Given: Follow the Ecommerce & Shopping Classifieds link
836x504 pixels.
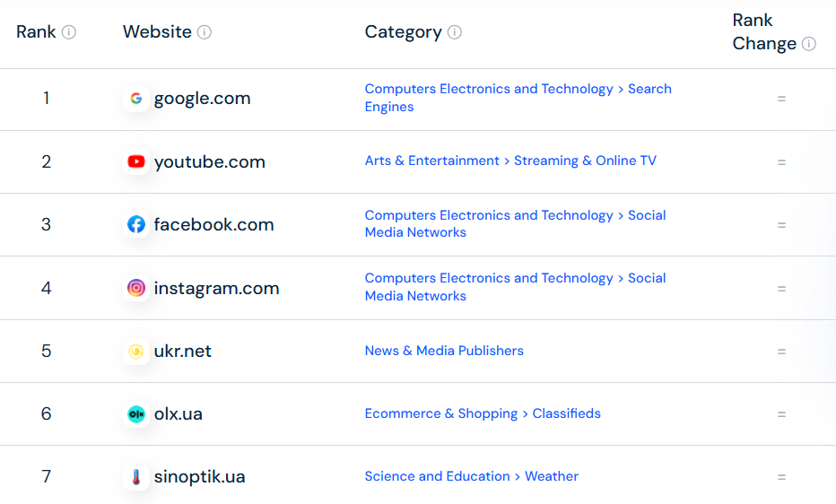Looking at the screenshot, I should [x=483, y=413].
